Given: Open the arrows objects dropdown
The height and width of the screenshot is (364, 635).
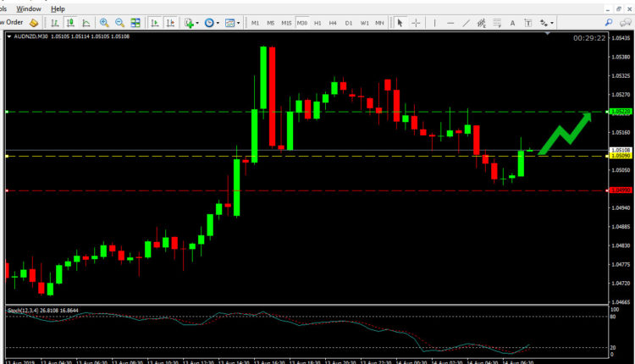Looking at the screenshot, I should 546,23.
